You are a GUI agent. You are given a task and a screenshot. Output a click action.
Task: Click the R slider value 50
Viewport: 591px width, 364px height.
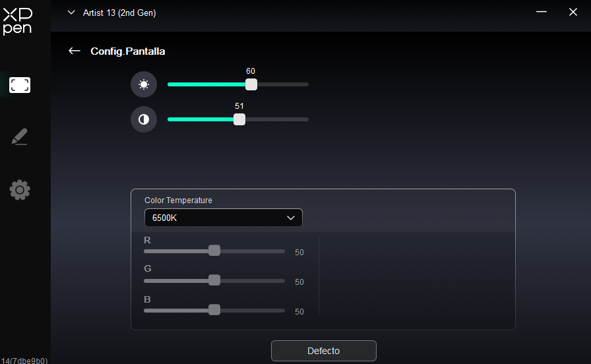(x=299, y=253)
